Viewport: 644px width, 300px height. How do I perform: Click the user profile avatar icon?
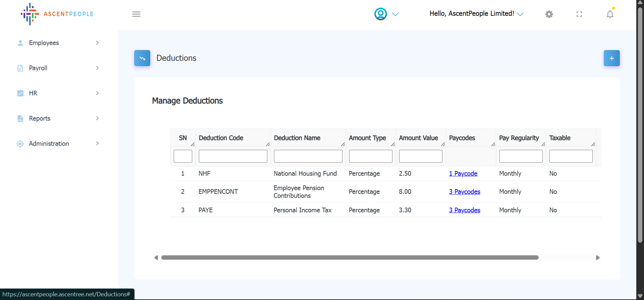coord(381,14)
